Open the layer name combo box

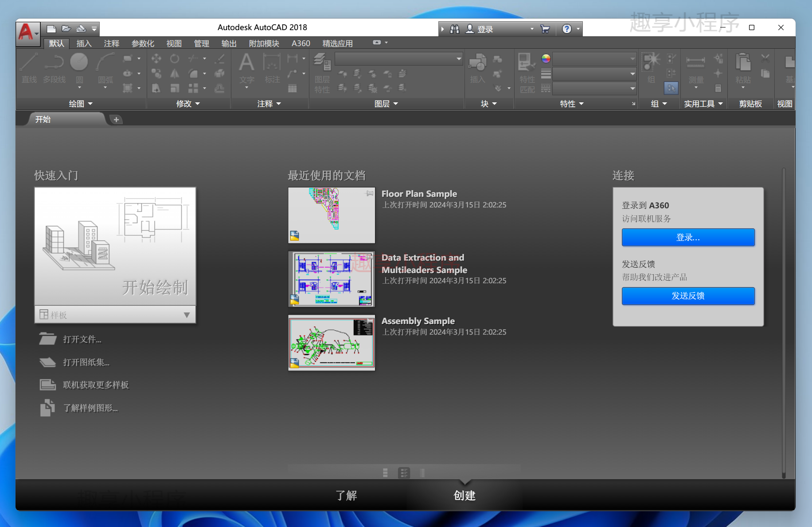coord(399,59)
